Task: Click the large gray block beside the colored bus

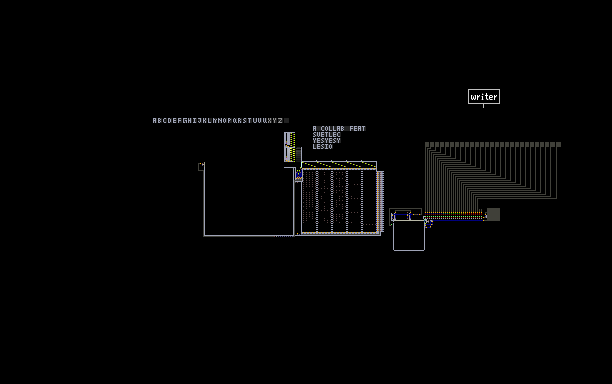Action: [x=493, y=214]
